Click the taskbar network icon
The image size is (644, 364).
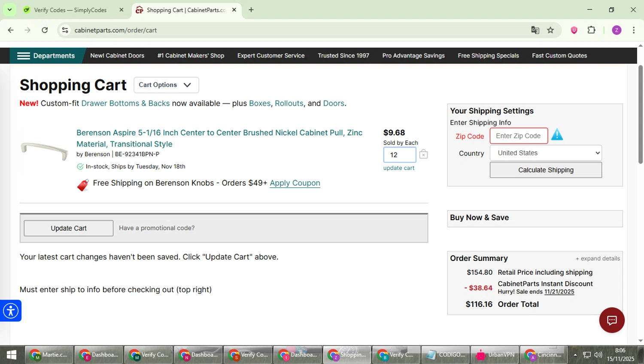click(587, 355)
